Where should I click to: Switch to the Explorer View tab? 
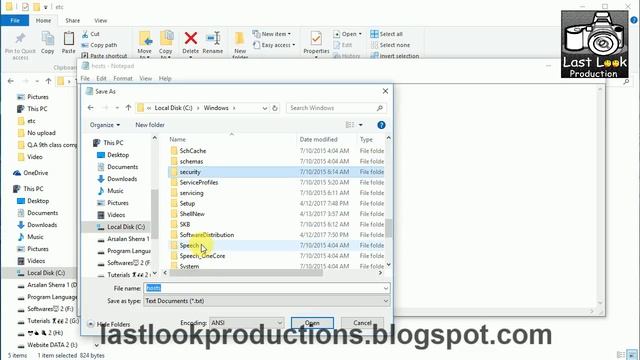coord(100,20)
